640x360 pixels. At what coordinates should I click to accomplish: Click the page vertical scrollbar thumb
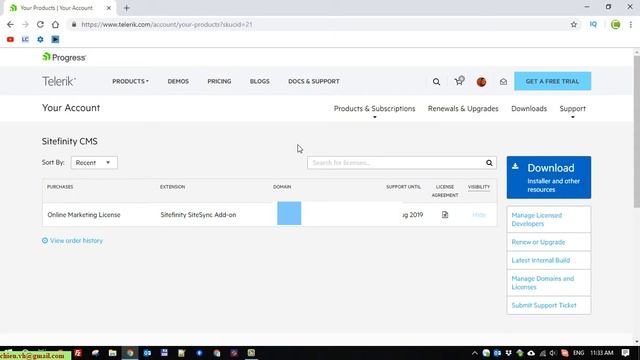tap(636, 131)
